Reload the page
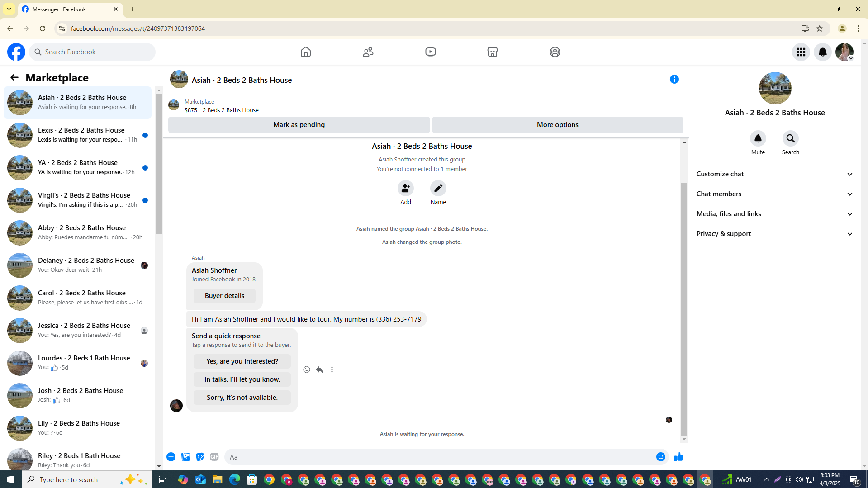Screen dimensions: 868x488 (x=43, y=28)
